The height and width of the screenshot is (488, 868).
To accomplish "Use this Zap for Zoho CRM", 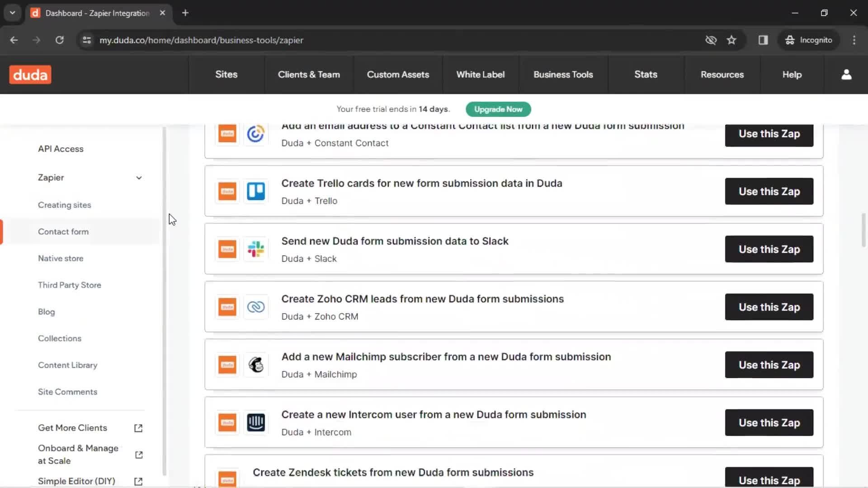I will (x=769, y=307).
